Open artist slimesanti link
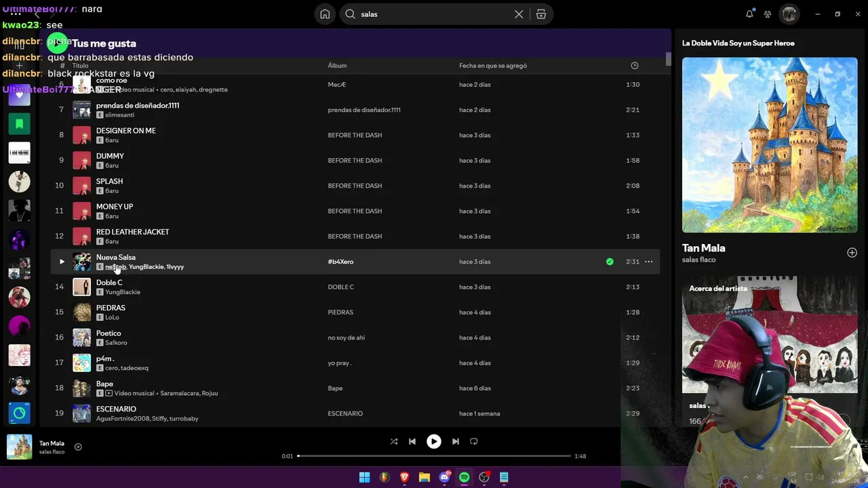Image resolution: width=868 pixels, height=488 pixels. point(119,115)
